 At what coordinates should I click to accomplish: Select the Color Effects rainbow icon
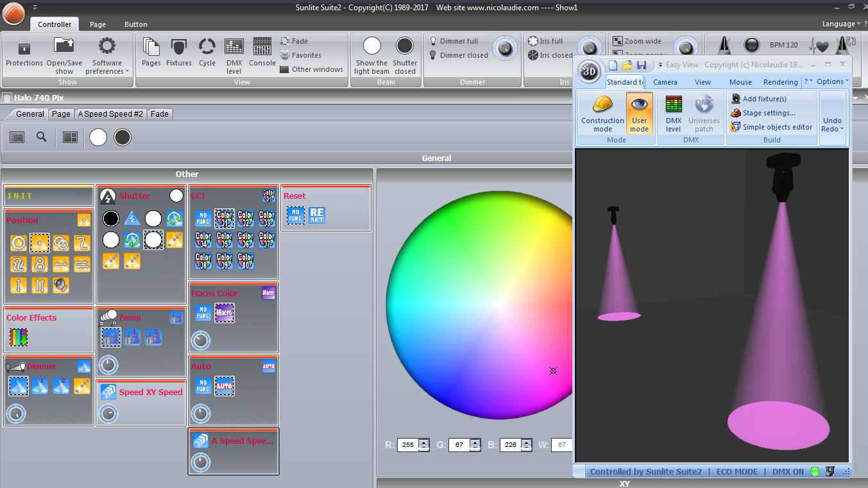(x=19, y=337)
